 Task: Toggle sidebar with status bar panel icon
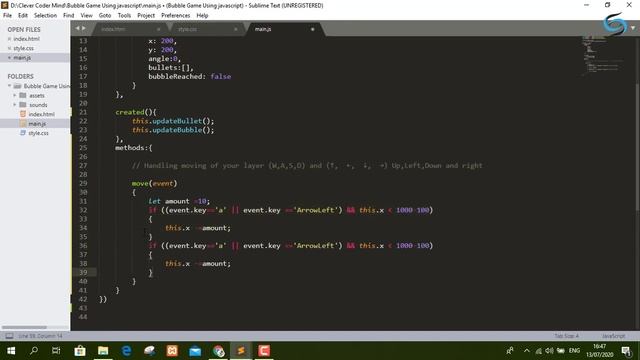(x=9, y=336)
